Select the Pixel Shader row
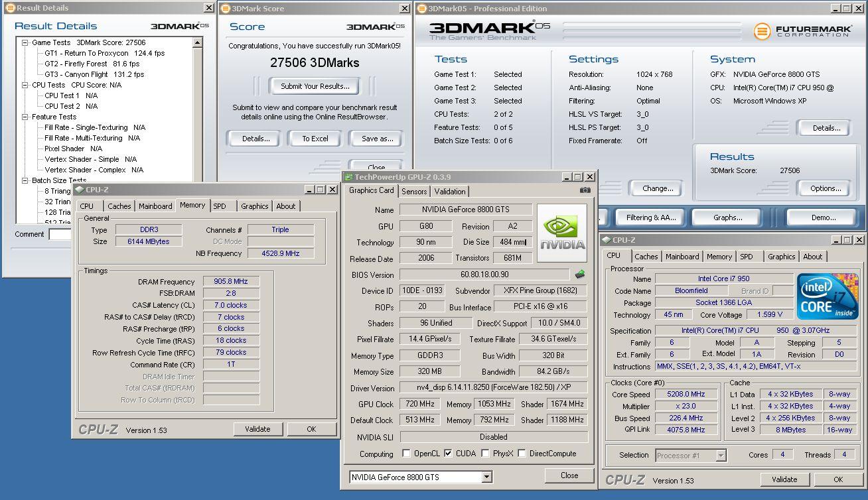This screenshot has width=868, height=500. (x=73, y=149)
